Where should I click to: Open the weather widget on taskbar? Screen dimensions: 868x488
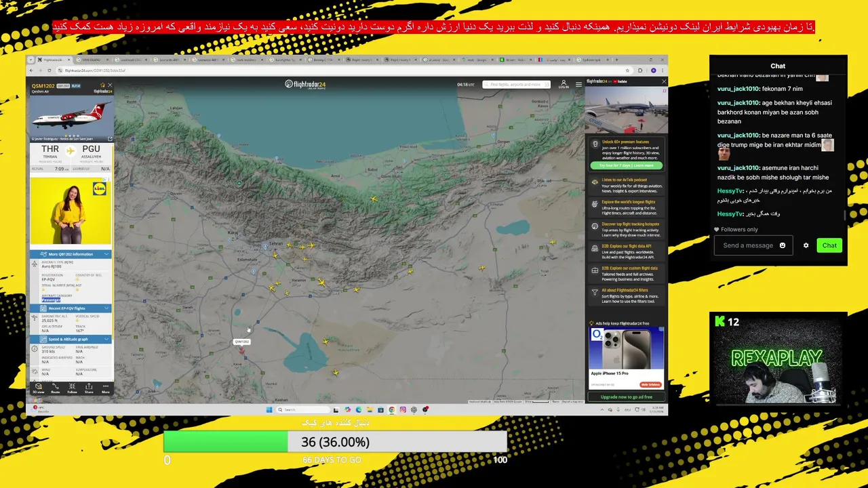(x=39, y=409)
